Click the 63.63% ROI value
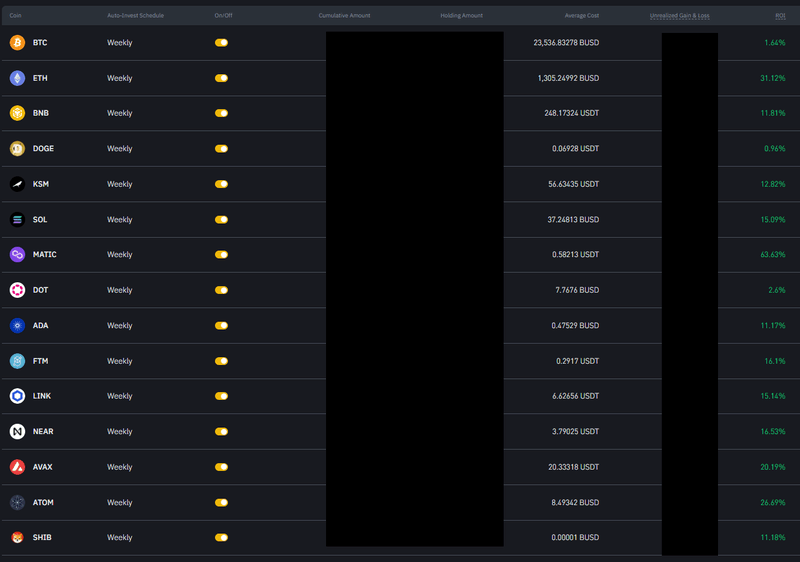Screen dimensions: 800x562 coord(773,254)
